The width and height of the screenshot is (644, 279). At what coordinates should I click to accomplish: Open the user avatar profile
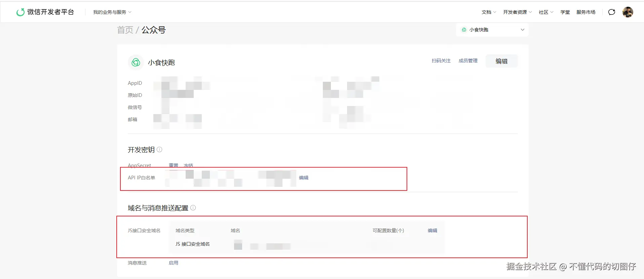pos(628,12)
